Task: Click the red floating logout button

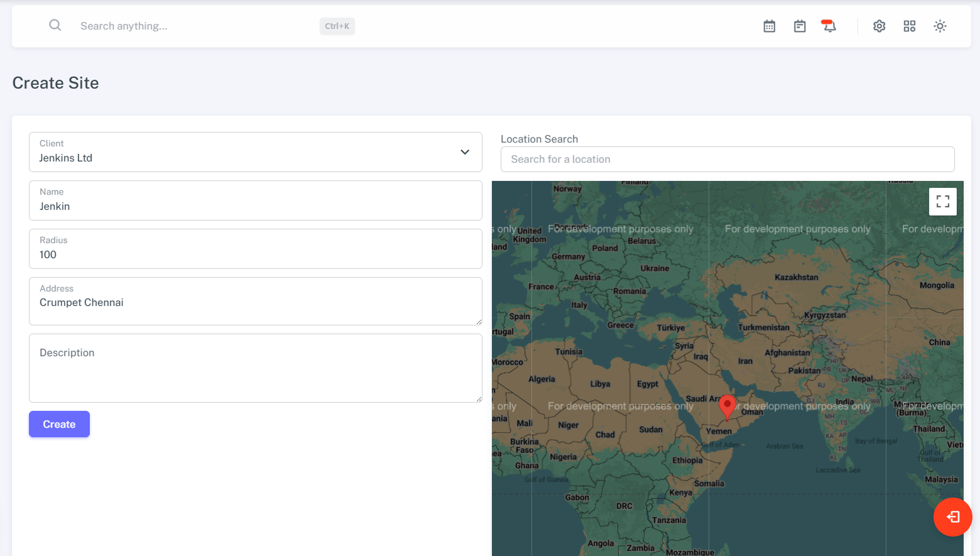Action: point(952,516)
